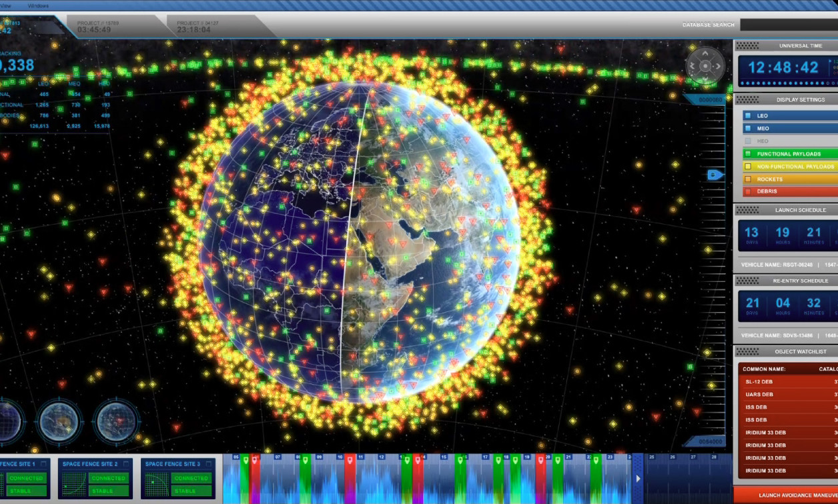Screen dimensions: 838x504
Task: Click the 12:48:42 universal time clock
Action: [783, 67]
